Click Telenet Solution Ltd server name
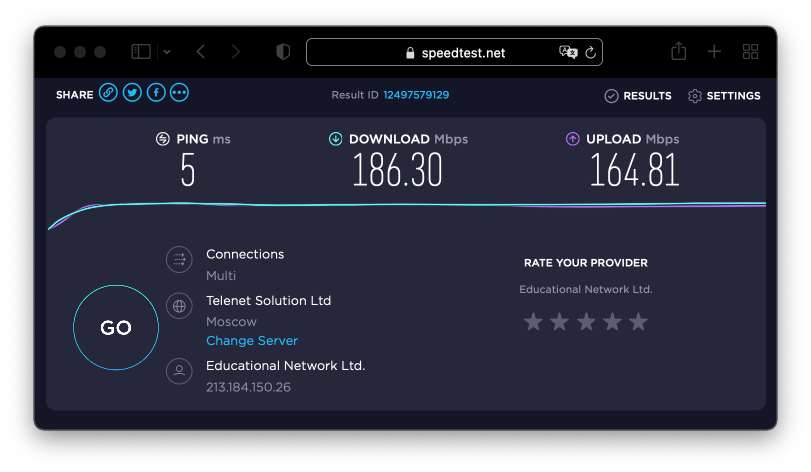Image resolution: width=811 pixels, height=472 pixels. [268, 300]
